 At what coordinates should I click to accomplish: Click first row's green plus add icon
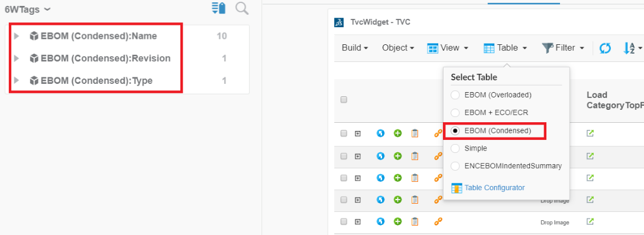(397, 133)
